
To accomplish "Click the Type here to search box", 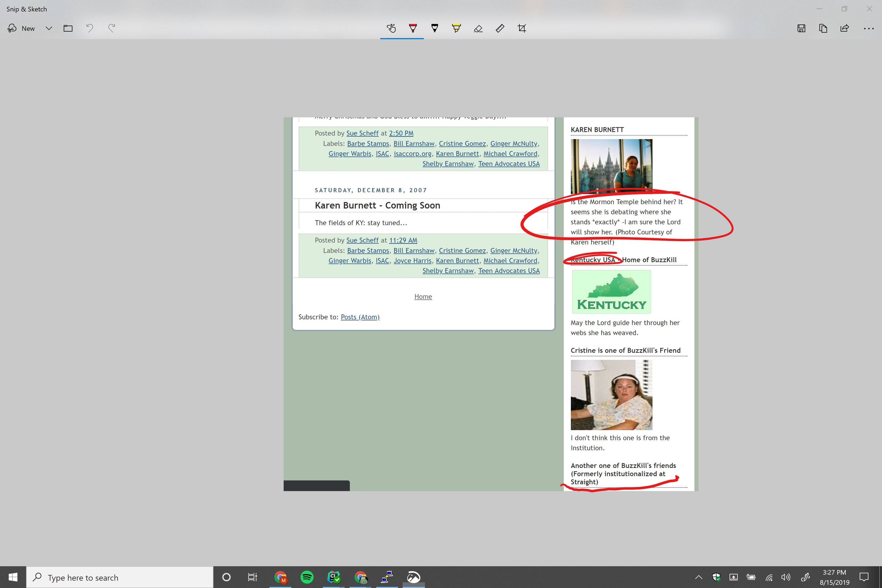I will click(120, 577).
